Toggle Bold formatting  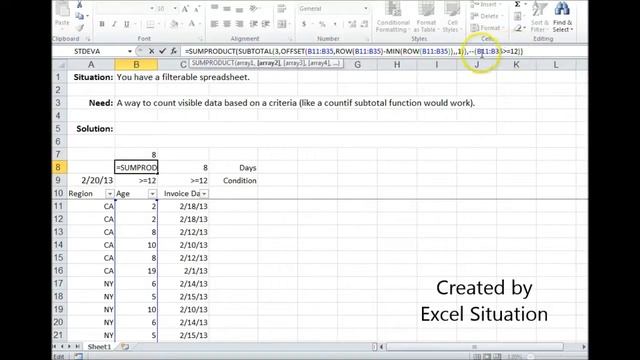click(x=102, y=24)
